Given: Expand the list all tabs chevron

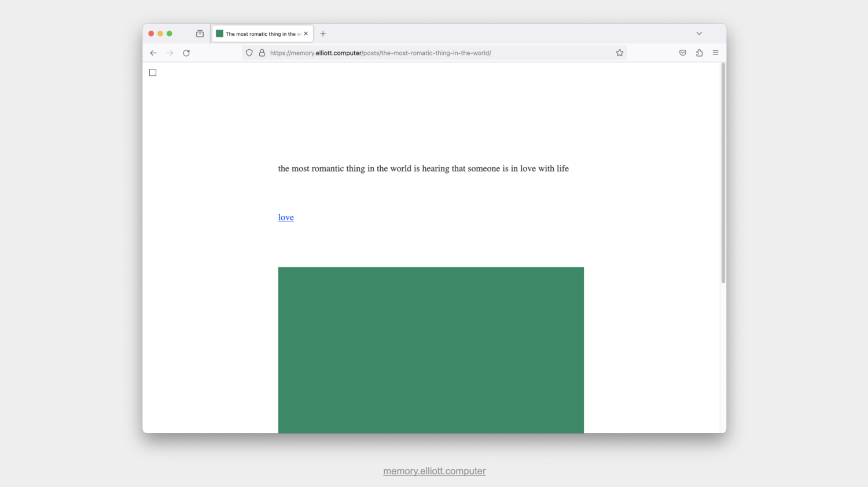Looking at the screenshot, I should (x=698, y=34).
